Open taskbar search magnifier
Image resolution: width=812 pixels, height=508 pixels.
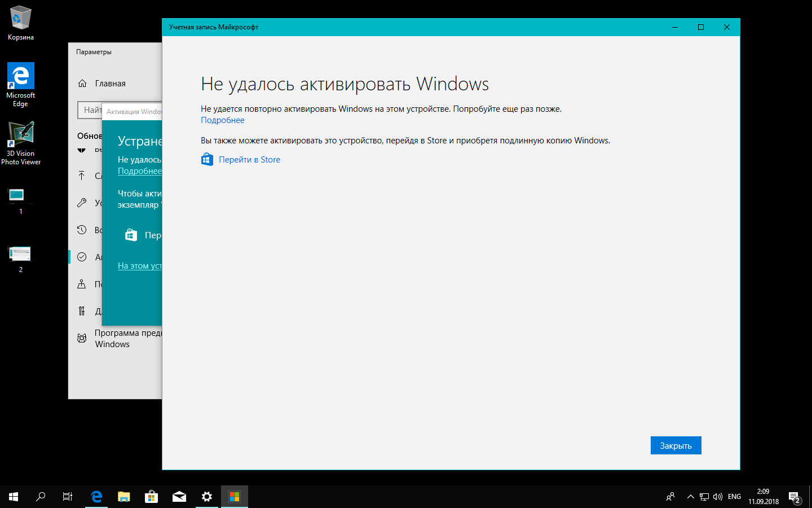point(41,497)
